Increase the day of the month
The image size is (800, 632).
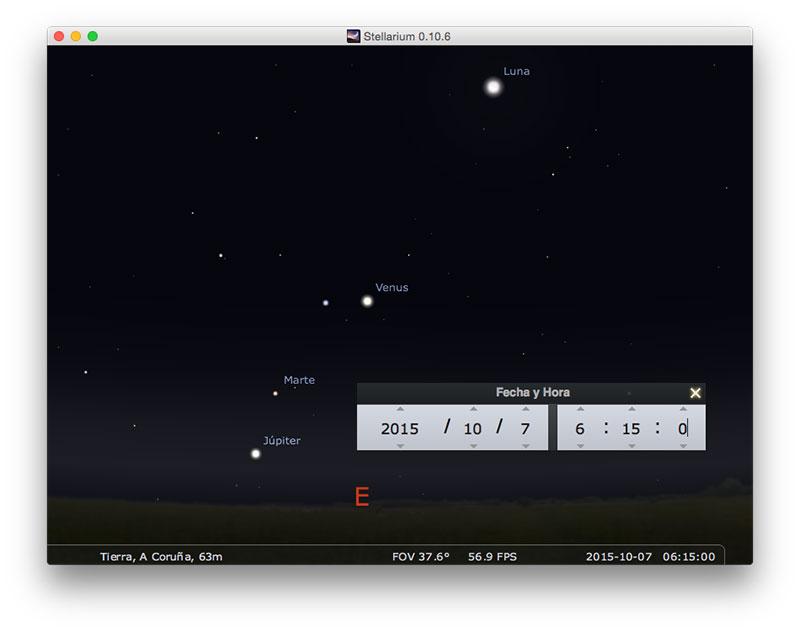[525, 410]
